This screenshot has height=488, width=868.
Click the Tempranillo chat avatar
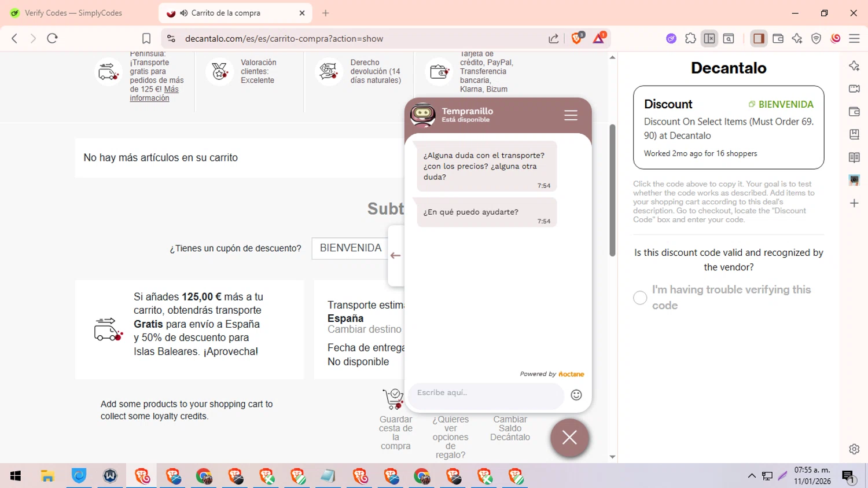click(423, 115)
